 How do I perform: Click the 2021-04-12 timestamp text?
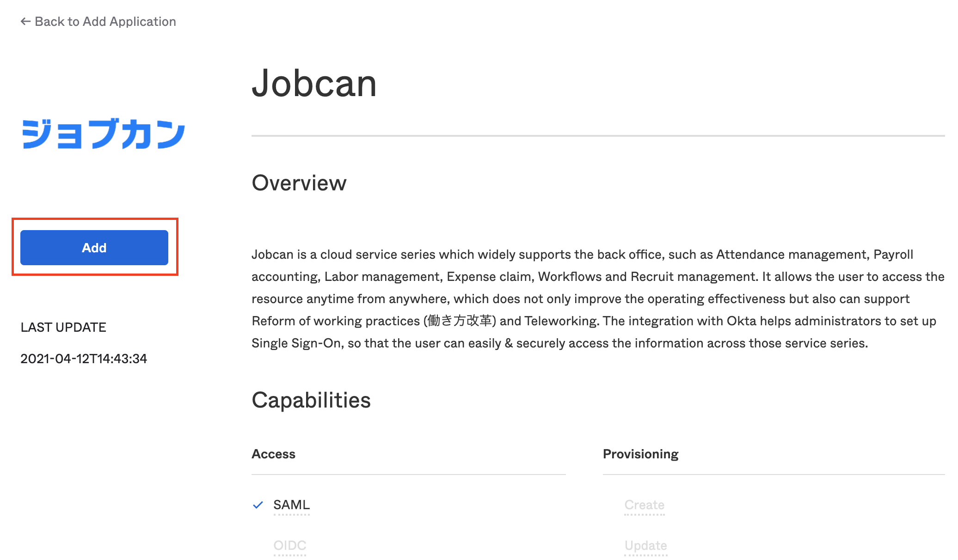(x=84, y=359)
